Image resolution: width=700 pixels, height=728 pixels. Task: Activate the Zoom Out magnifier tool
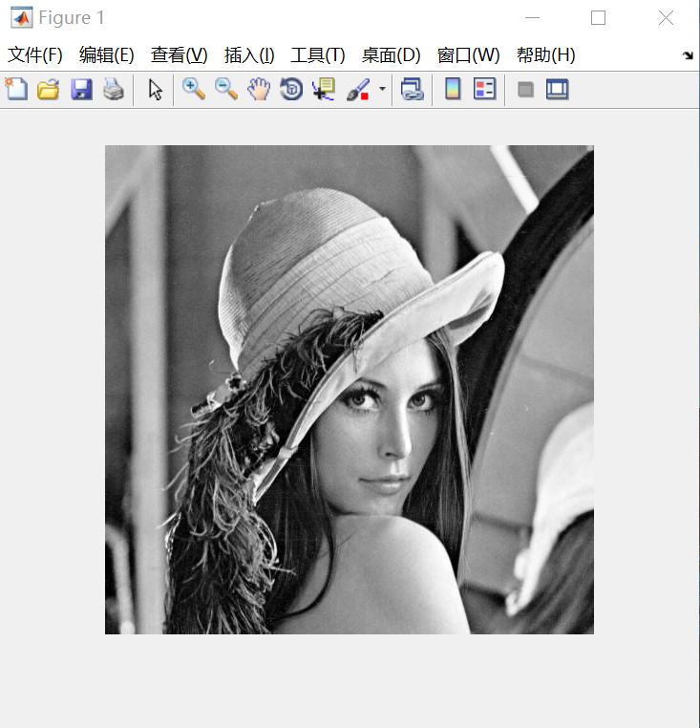click(x=226, y=89)
